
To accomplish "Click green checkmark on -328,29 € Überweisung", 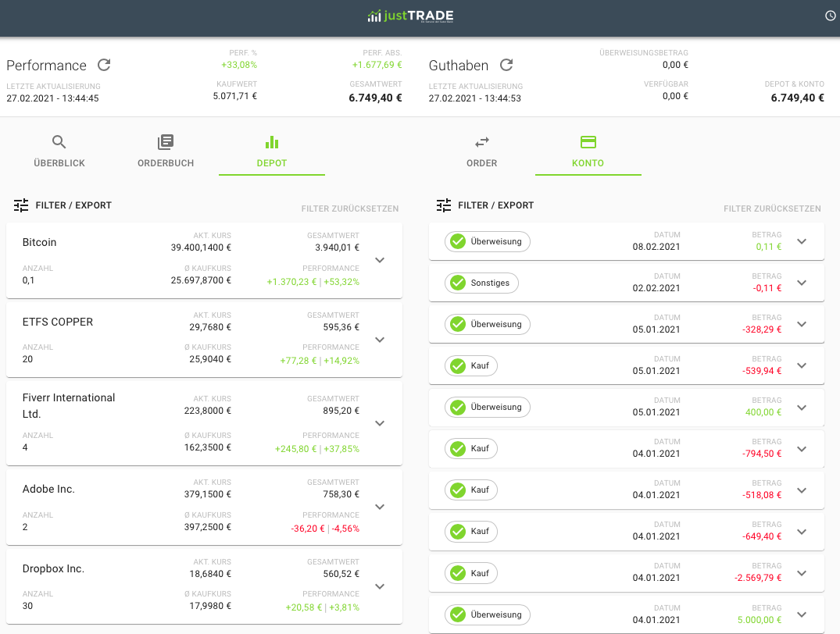I will point(458,324).
